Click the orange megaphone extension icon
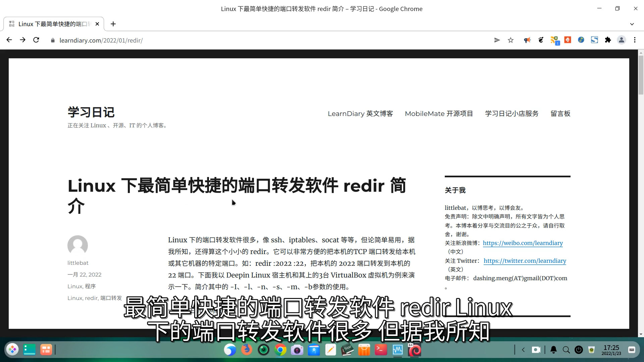 pyautogui.click(x=527, y=40)
